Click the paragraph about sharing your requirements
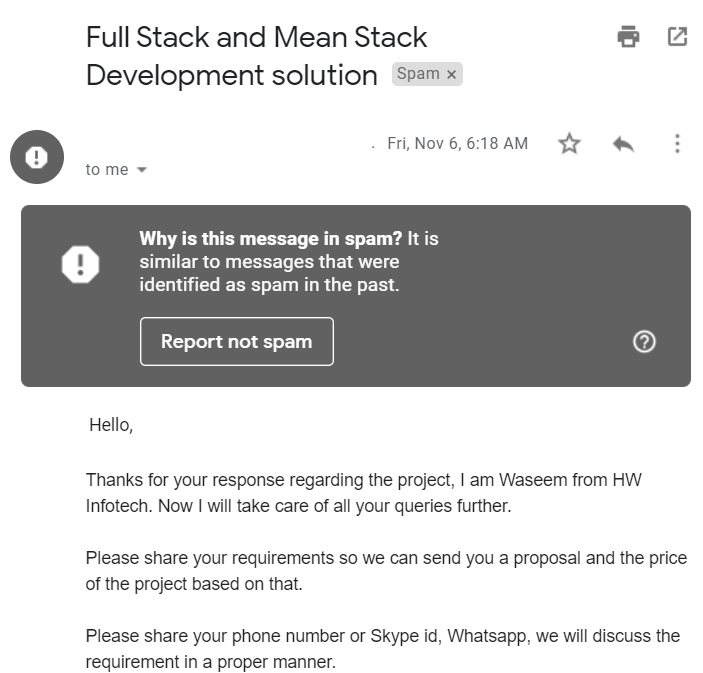This screenshot has width=703, height=673. pos(386,571)
